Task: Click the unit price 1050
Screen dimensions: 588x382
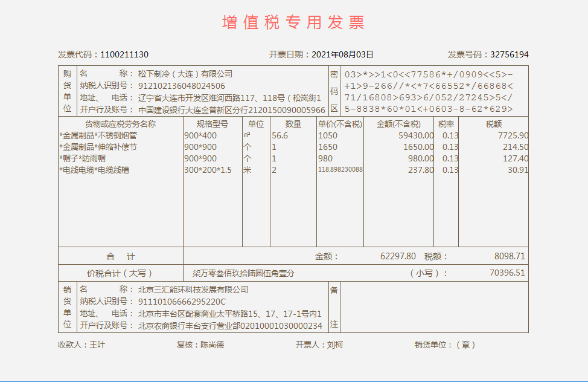Action: (x=328, y=135)
